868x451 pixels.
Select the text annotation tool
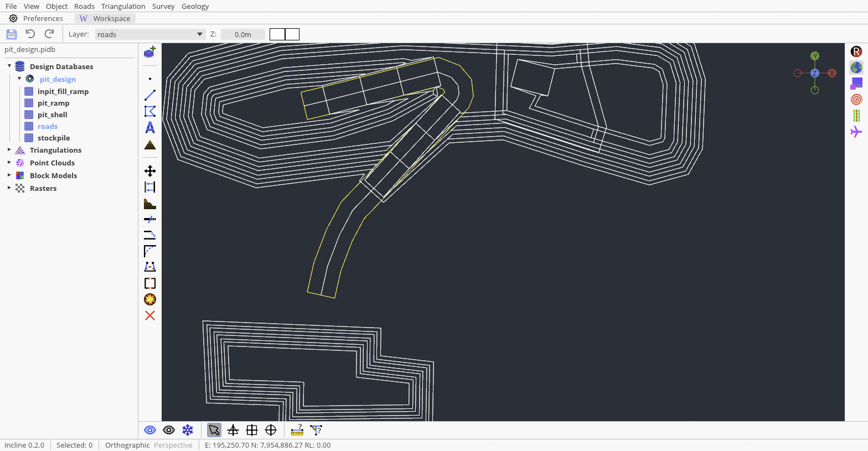[x=150, y=128]
